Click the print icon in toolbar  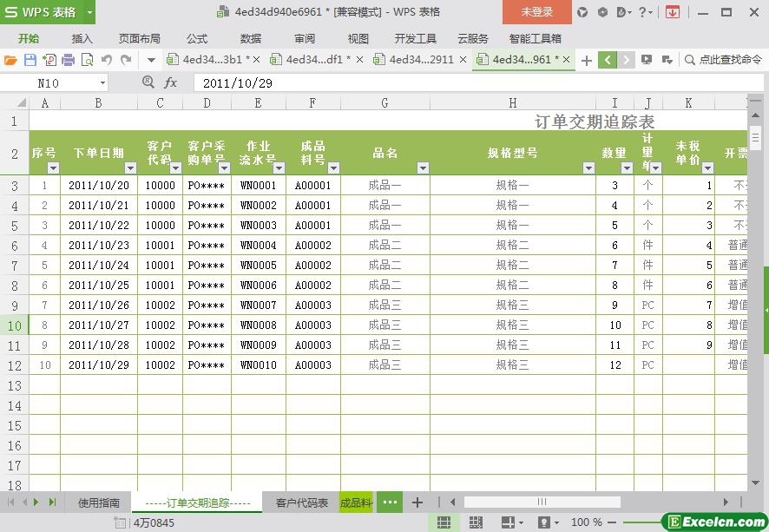click(x=69, y=60)
